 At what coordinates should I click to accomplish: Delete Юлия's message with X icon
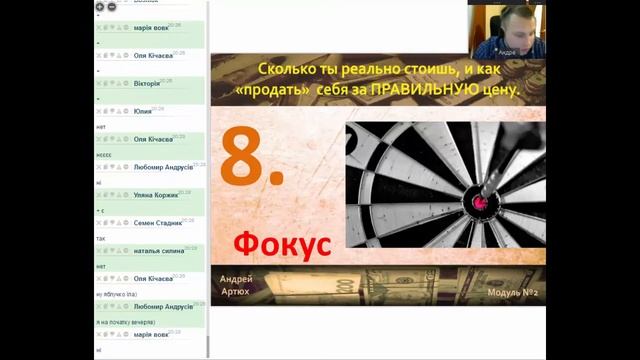[x=99, y=111]
